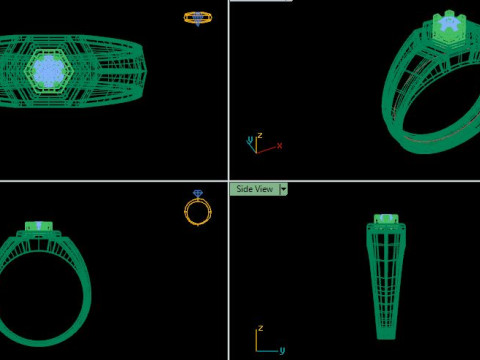Click the side view ZY axis indicator
The height and width of the screenshot is (360, 480).
click(x=270, y=339)
